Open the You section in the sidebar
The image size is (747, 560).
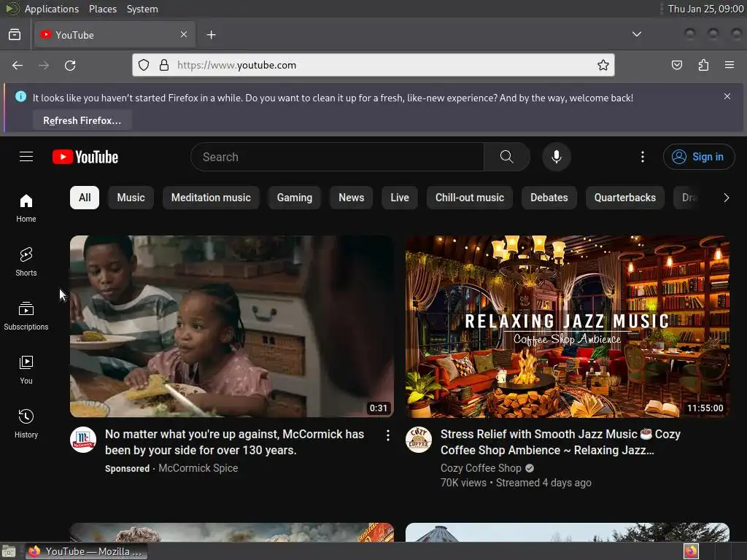click(26, 370)
